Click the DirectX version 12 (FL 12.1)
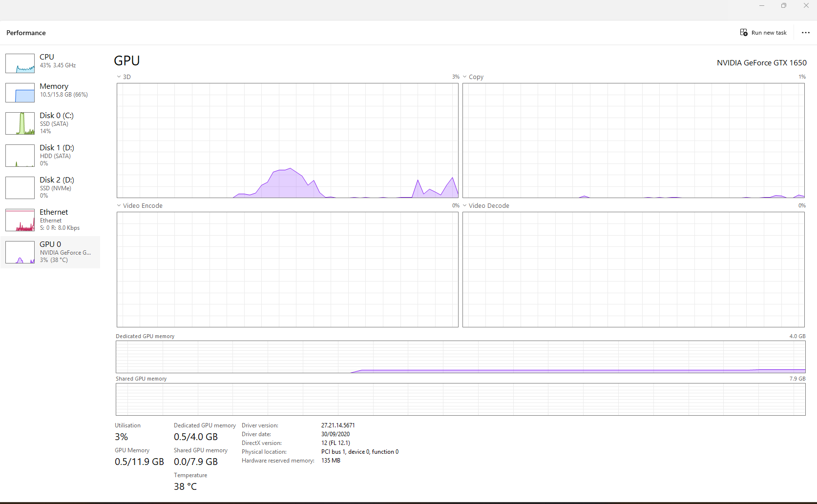The image size is (817, 504). (x=335, y=443)
